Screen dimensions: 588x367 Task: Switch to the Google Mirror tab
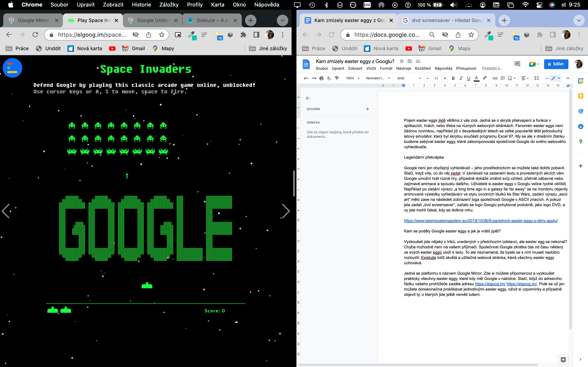33,20
